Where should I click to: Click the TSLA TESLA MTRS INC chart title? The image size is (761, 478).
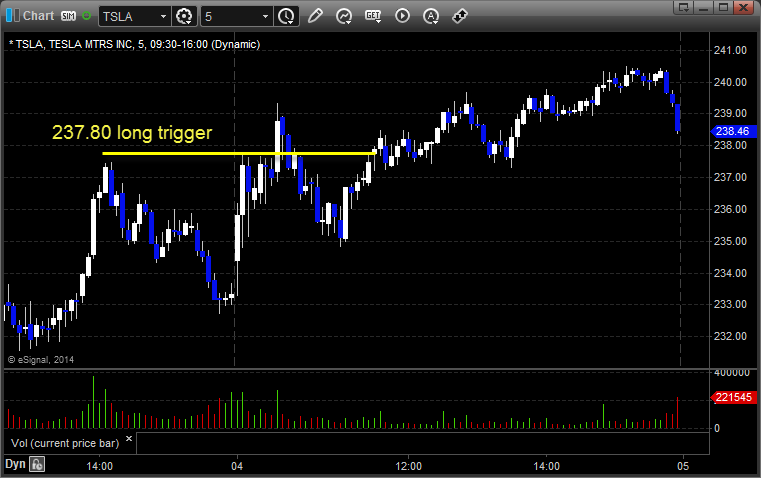coord(134,44)
